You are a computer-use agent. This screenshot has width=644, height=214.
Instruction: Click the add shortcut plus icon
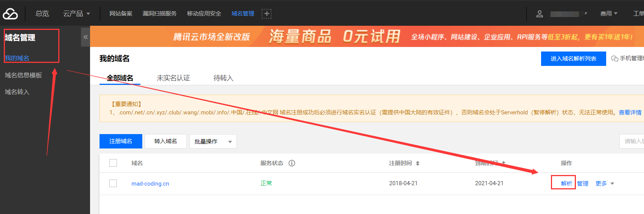pos(266,14)
